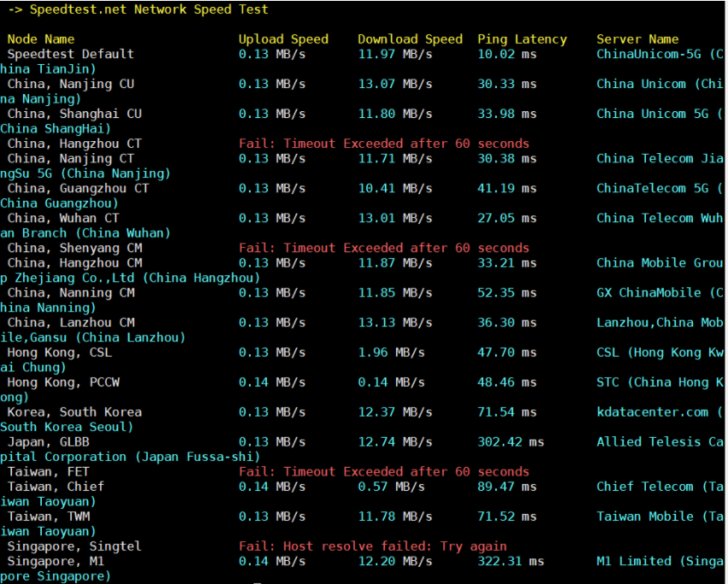Select the 302.42 ms ping value
The height and width of the screenshot is (584, 728).
tap(511, 441)
